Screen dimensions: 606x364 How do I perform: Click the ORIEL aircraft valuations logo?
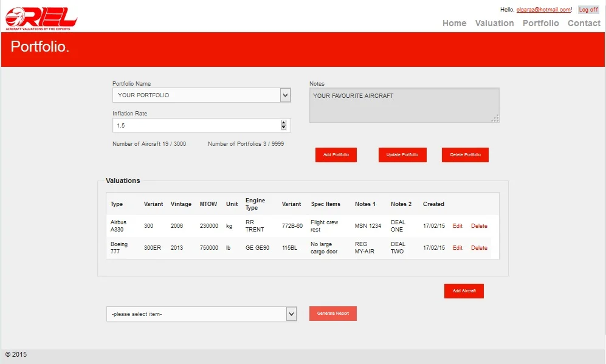(41, 19)
